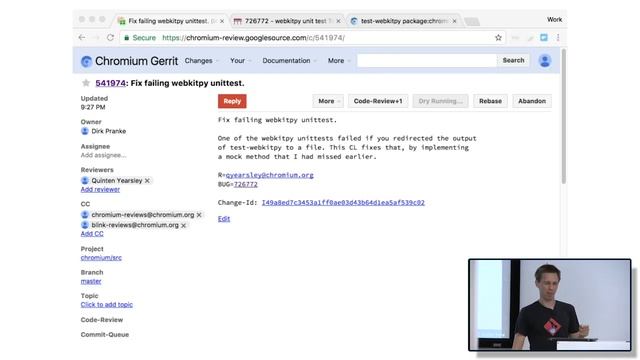
Task: Click the Add reviewer link
Action: (100, 189)
